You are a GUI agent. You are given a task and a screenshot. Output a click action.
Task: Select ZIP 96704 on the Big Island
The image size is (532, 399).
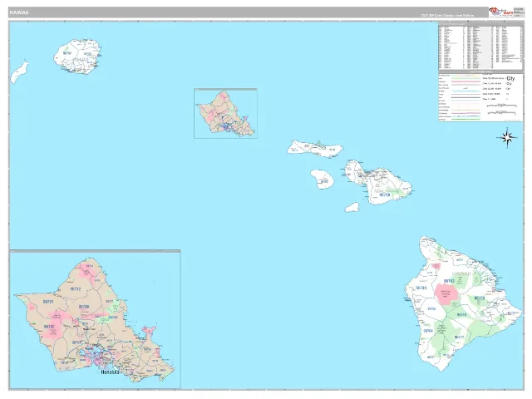[428, 331]
